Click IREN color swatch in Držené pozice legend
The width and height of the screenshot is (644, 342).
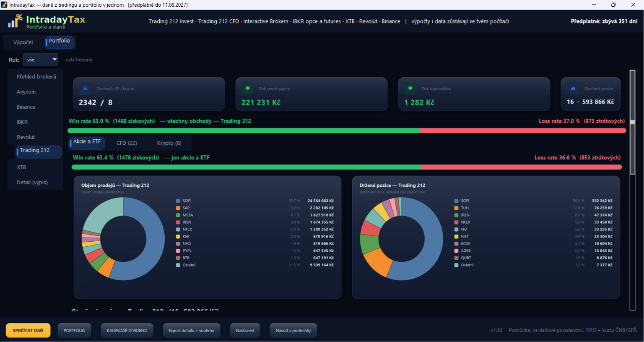coord(457,215)
